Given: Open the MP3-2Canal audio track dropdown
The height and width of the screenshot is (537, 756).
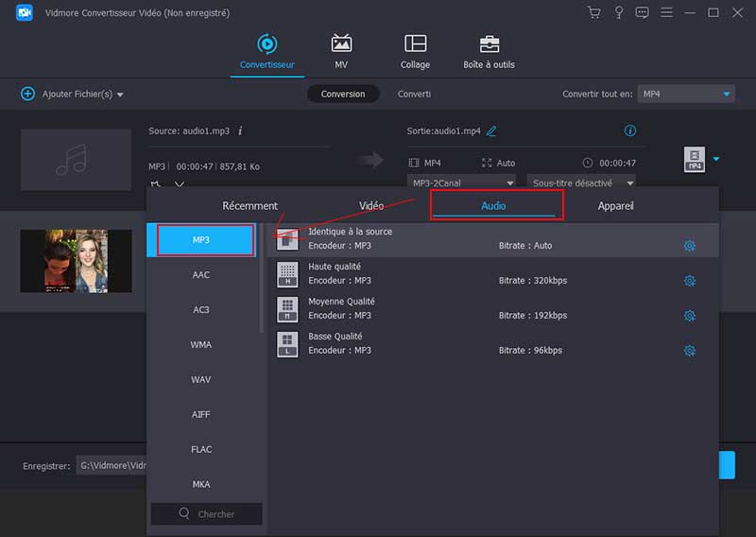Looking at the screenshot, I should [x=461, y=182].
